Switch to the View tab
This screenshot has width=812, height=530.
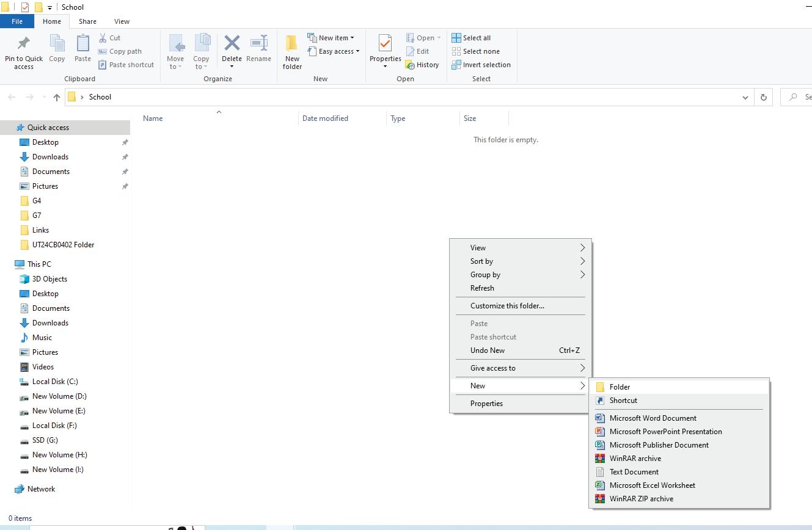click(122, 21)
